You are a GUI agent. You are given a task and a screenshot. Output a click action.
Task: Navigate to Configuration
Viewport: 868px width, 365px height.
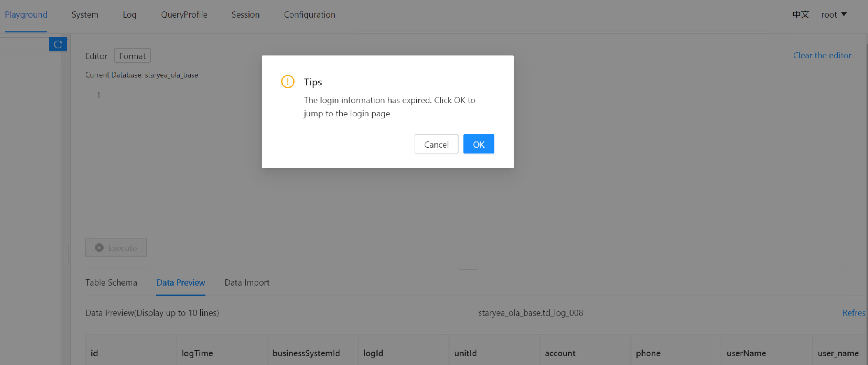(309, 14)
